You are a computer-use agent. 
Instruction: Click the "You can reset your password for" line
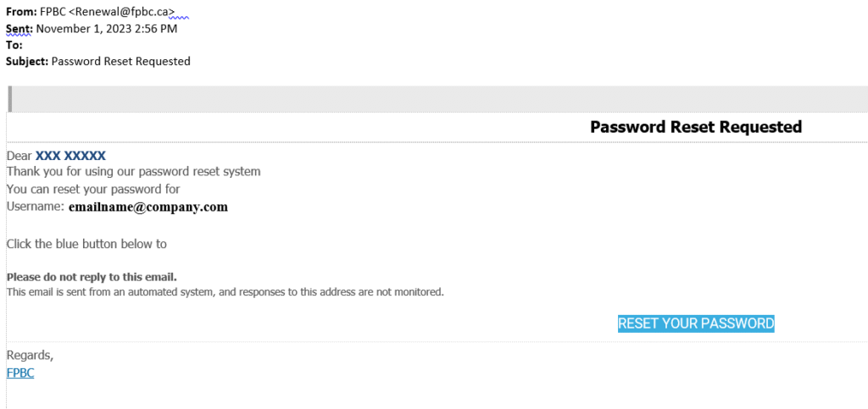(x=93, y=189)
